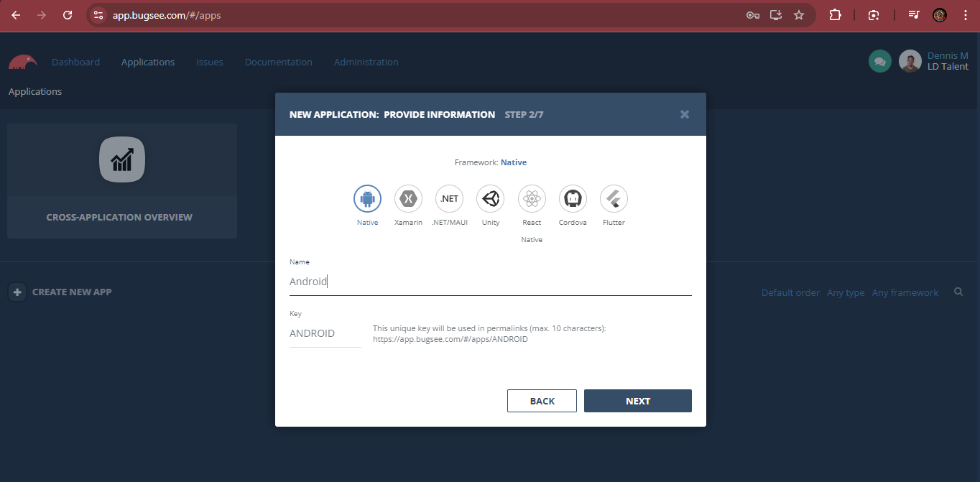Image resolution: width=980 pixels, height=482 pixels.
Task: Open the search icon in applications list
Action: [958, 292]
